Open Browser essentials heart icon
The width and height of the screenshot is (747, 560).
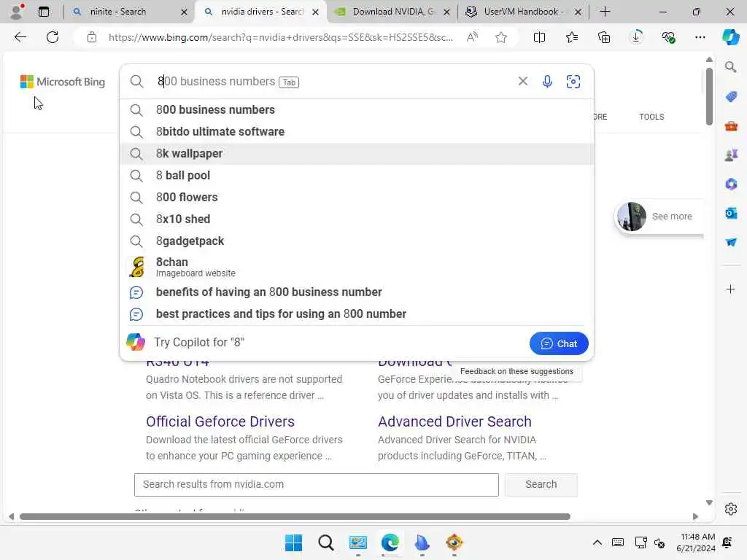pyautogui.click(x=668, y=37)
